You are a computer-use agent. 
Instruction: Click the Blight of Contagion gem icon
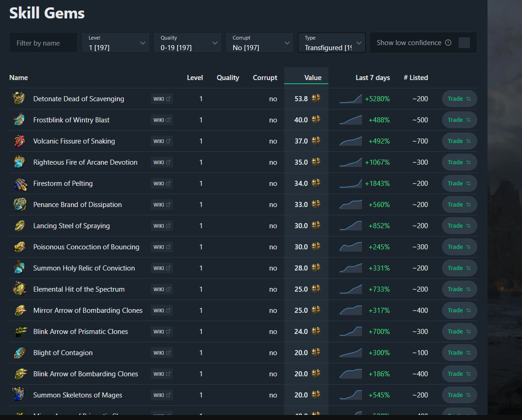[20, 353]
